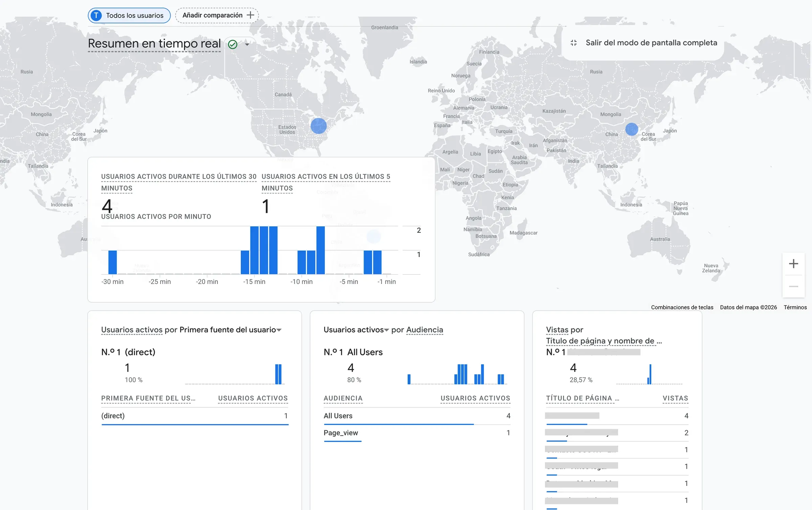Image resolution: width=812 pixels, height=510 pixels.
Task: Click AUDIENCIA column header
Action: click(343, 398)
